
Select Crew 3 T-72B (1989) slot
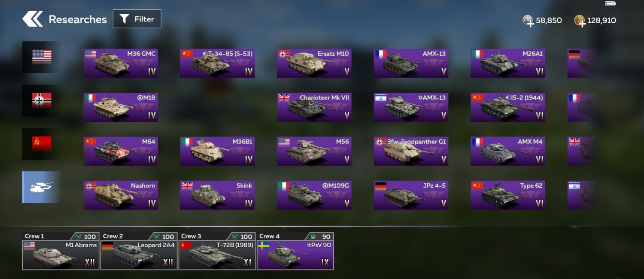point(217,251)
